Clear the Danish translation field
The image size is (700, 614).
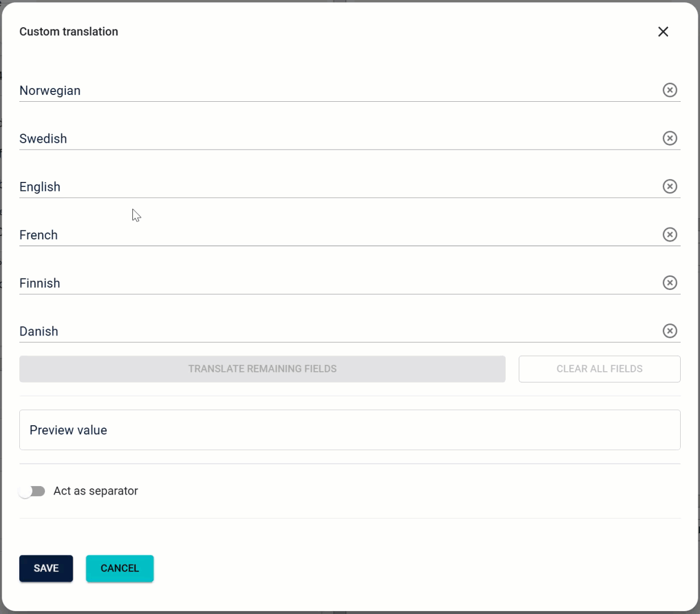(670, 331)
